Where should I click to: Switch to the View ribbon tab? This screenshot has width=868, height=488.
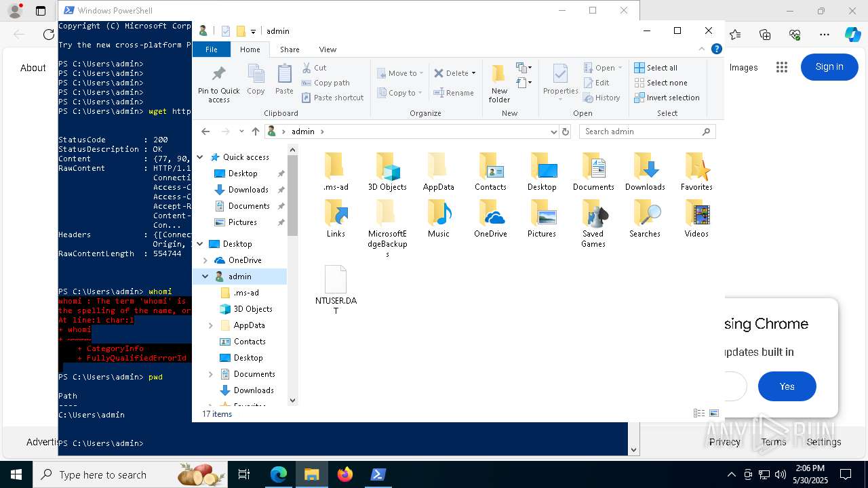tap(328, 49)
